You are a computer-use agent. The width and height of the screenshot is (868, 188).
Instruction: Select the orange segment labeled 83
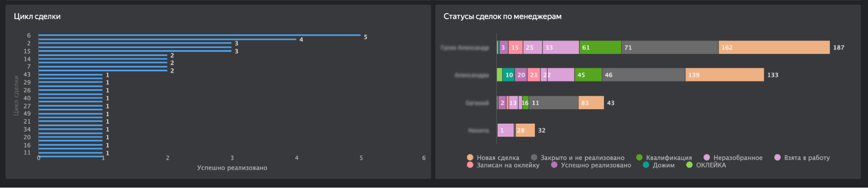[591, 103]
